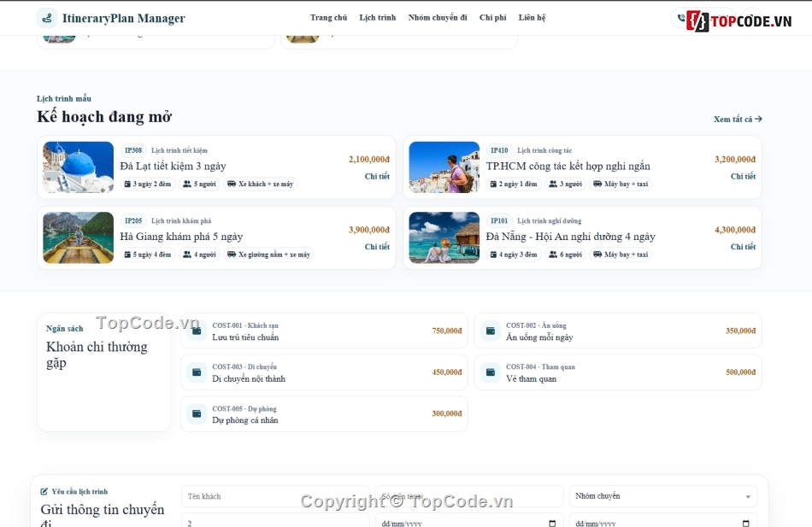This screenshot has width=812, height=527.
Task: Open calendar picker on right date field
Action: pyautogui.click(x=745, y=524)
